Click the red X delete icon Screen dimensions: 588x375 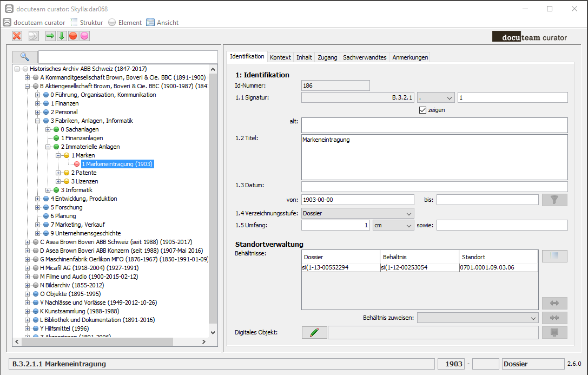17,36
